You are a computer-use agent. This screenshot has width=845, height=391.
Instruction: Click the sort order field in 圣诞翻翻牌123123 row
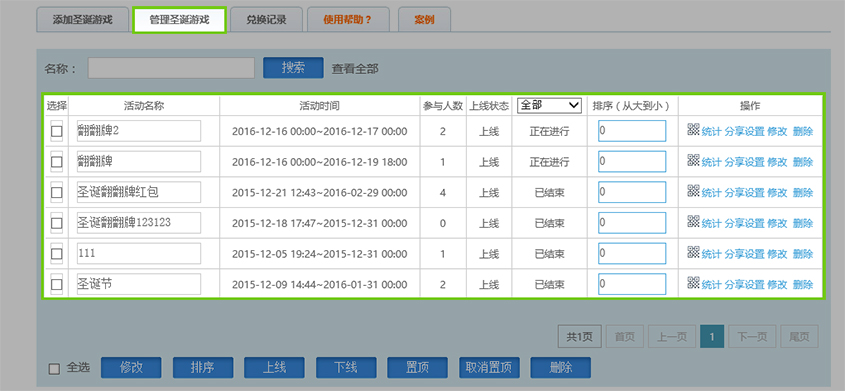click(x=632, y=223)
